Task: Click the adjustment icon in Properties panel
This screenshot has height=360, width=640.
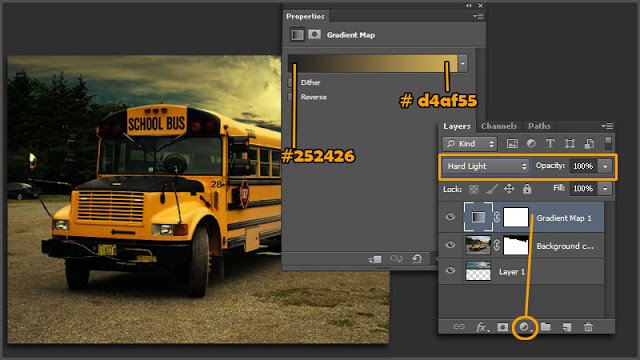Action: tap(297, 35)
